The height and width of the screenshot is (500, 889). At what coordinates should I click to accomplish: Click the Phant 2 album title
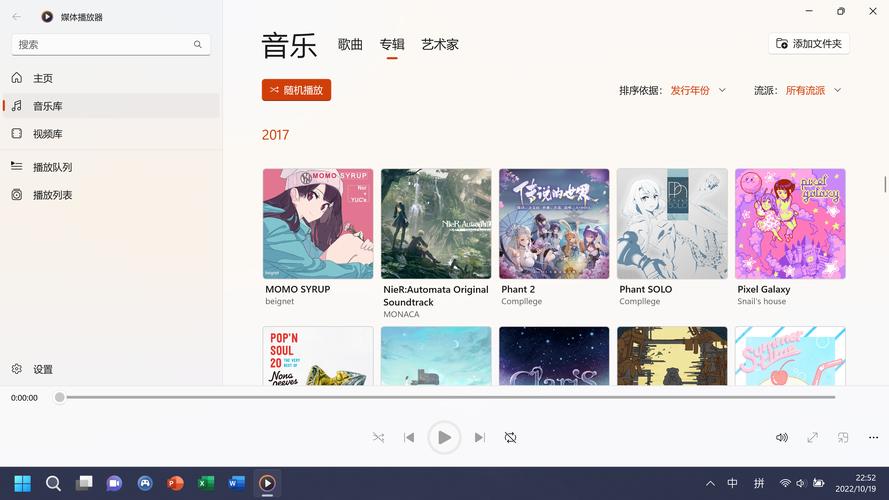point(518,289)
